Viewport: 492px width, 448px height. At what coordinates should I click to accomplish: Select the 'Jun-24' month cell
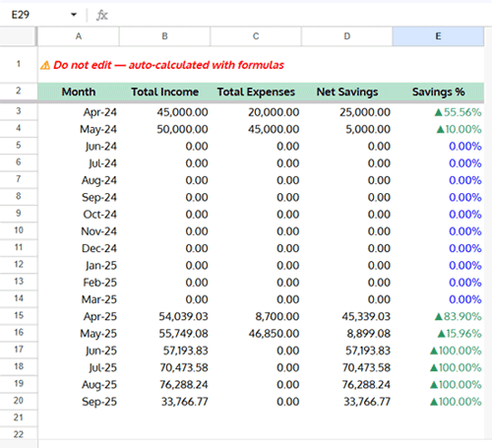coord(79,147)
